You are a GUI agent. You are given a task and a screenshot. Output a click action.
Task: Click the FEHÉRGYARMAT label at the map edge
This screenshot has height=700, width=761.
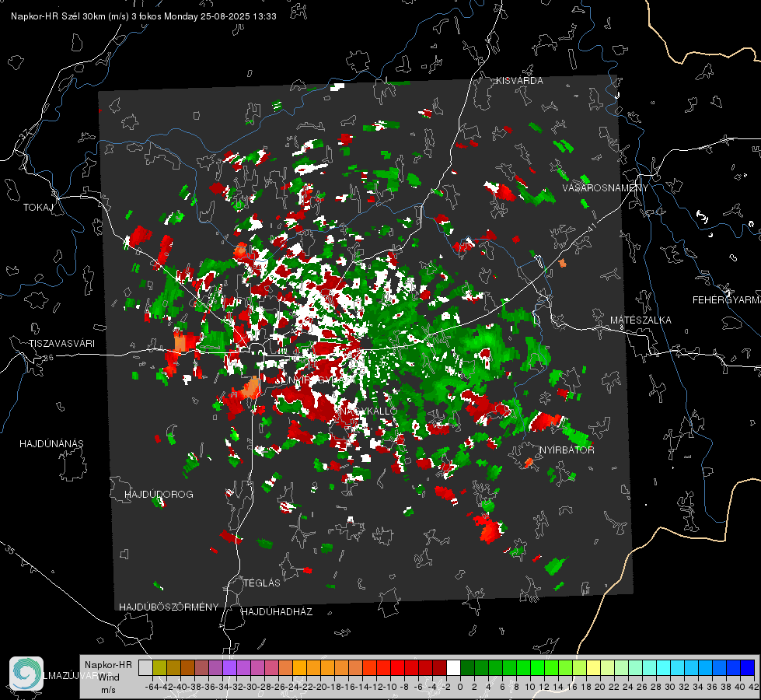(x=727, y=300)
